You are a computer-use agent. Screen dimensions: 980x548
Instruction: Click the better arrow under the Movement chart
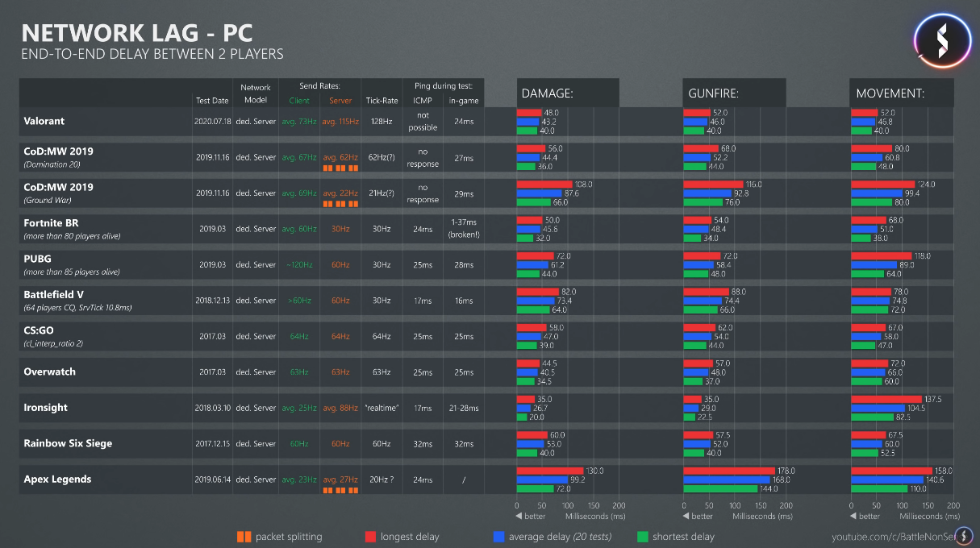[853, 517]
